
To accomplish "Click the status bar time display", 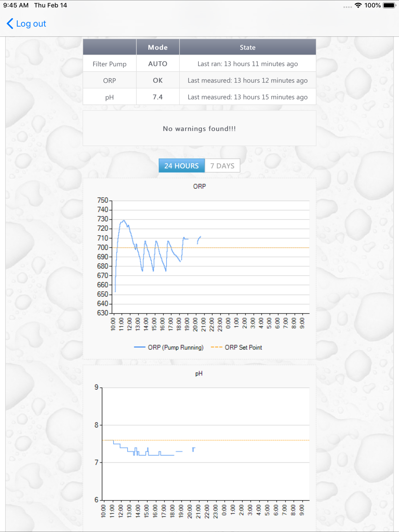I will 16,5.
